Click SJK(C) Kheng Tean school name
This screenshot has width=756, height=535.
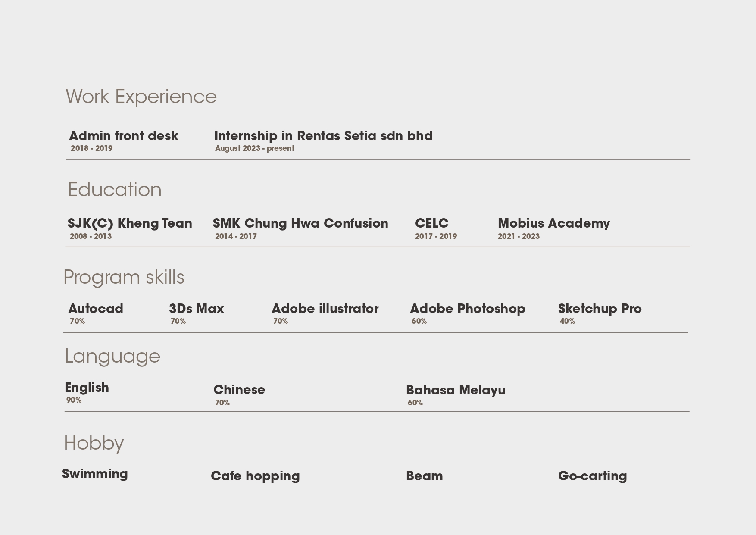tap(130, 223)
